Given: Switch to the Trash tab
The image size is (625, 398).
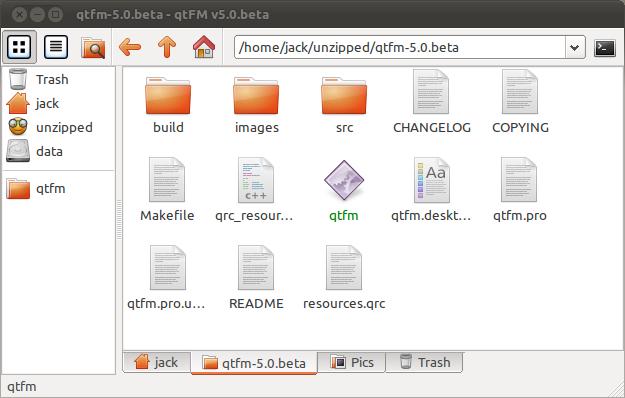Looking at the screenshot, I should click(x=425, y=362).
